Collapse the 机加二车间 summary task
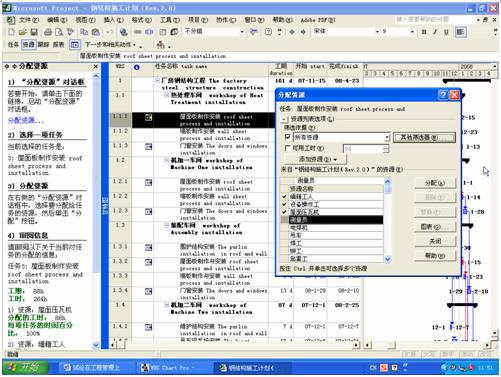The width and height of the screenshot is (501, 377). point(166,305)
